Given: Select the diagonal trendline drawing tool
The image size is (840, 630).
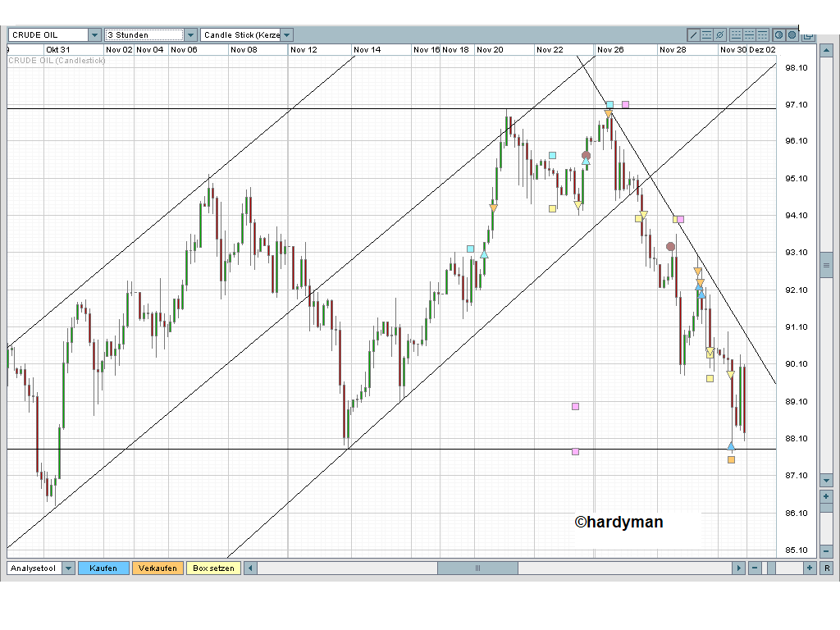Looking at the screenshot, I should tap(693, 34).
